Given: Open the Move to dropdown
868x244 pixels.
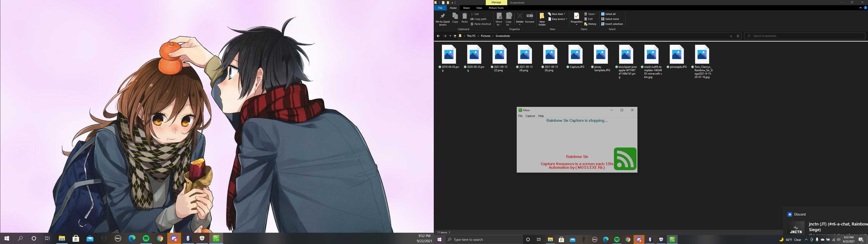Looking at the screenshot, I should click(x=499, y=19).
